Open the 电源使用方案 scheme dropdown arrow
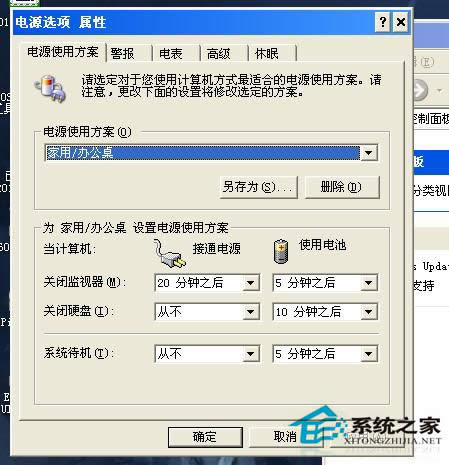449x465 pixels. pyautogui.click(x=369, y=153)
